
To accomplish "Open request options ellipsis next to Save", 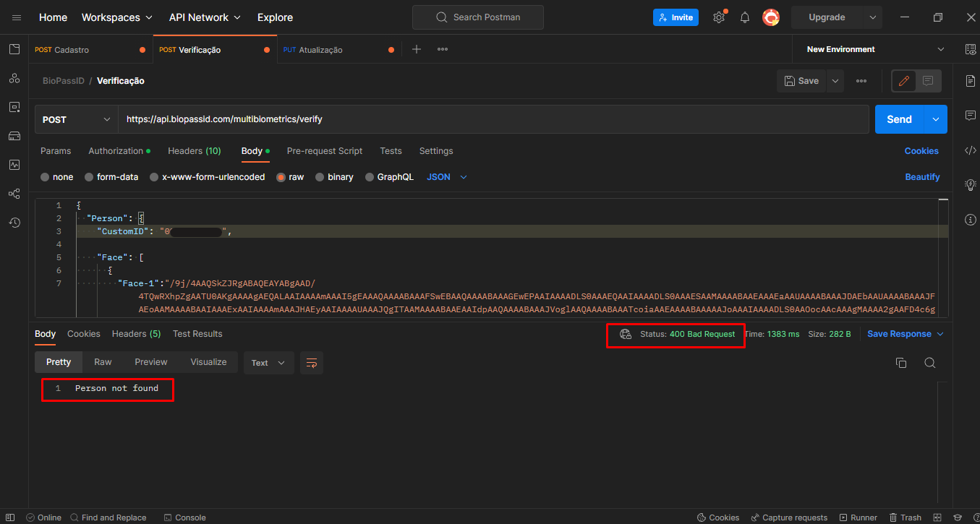I will click(861, 81).
